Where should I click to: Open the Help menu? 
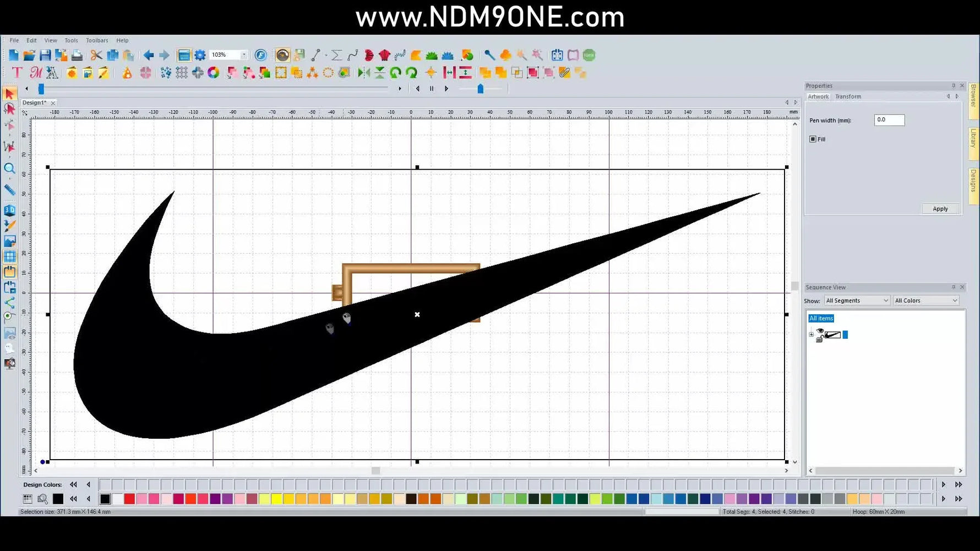pos(122,40)
